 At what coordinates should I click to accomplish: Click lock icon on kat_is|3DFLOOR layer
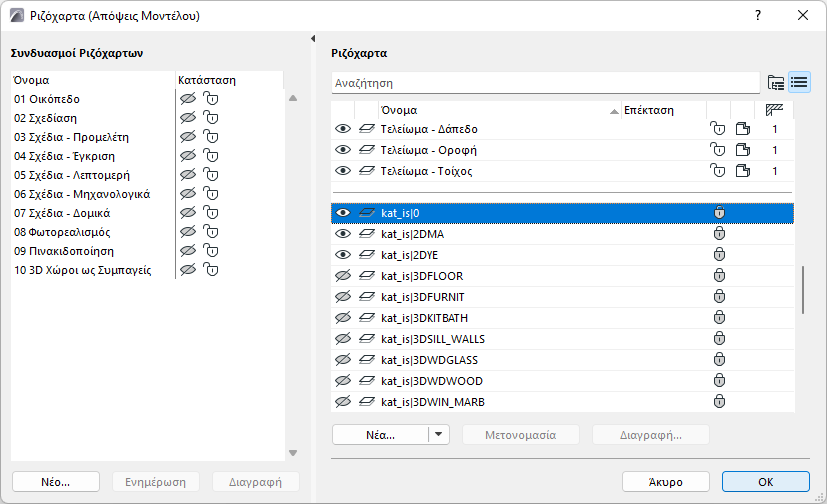718,276
